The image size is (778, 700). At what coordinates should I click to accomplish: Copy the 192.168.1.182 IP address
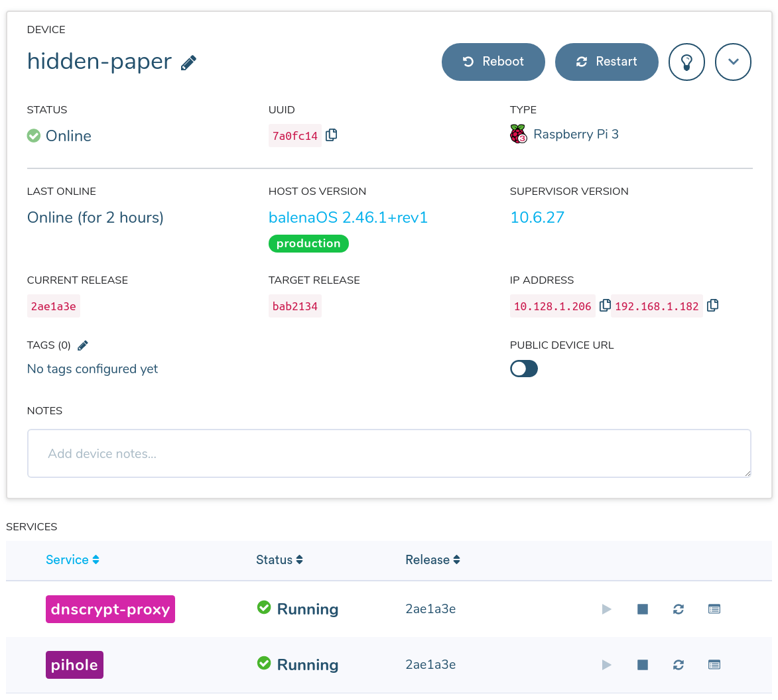pos(712,306)
